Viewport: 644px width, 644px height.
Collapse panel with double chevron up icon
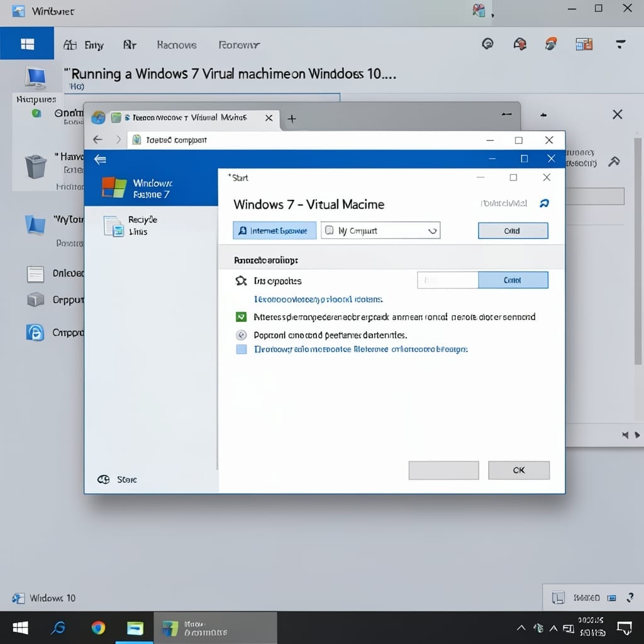click(614, 162)
